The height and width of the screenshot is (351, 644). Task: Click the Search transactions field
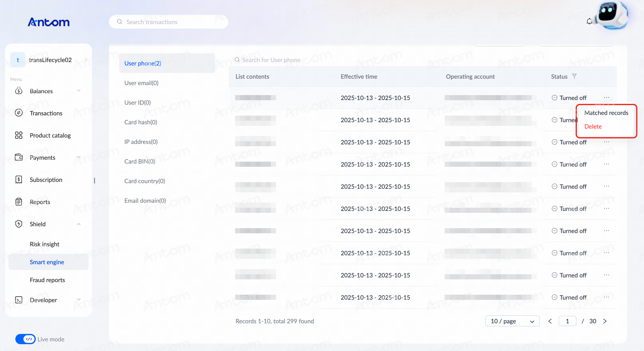(169, 22)
